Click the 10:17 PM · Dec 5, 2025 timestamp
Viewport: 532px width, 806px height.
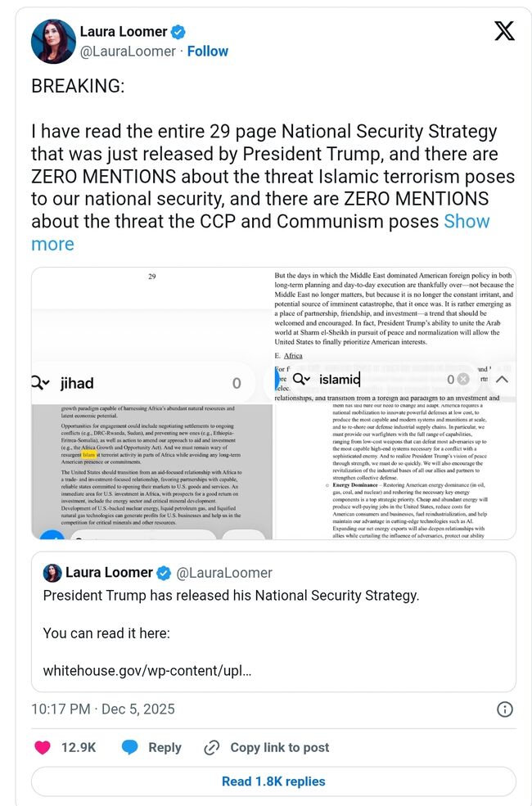click(103, 709)
